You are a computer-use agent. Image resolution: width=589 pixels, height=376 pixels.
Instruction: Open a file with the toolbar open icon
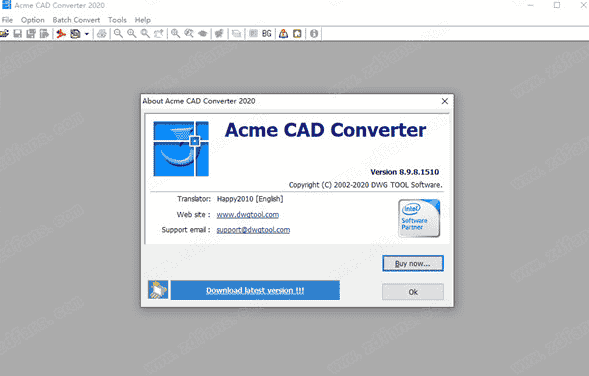point(5,34)
